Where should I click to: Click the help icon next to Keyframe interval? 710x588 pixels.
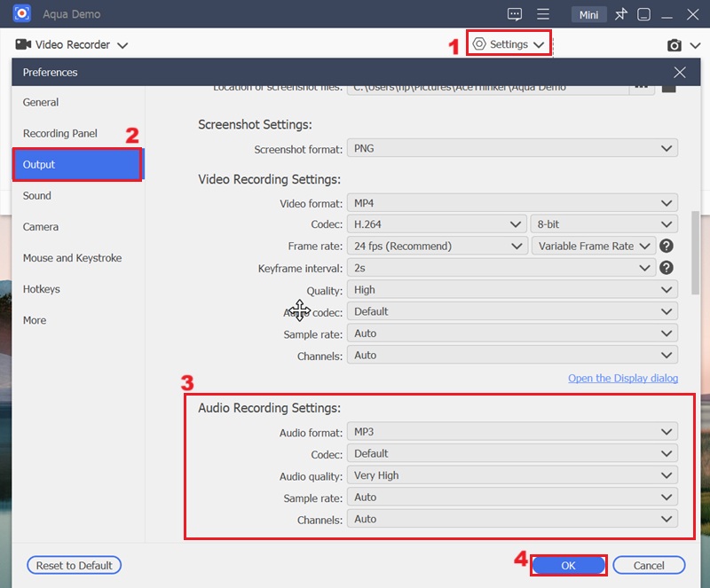tap(667, 268)
